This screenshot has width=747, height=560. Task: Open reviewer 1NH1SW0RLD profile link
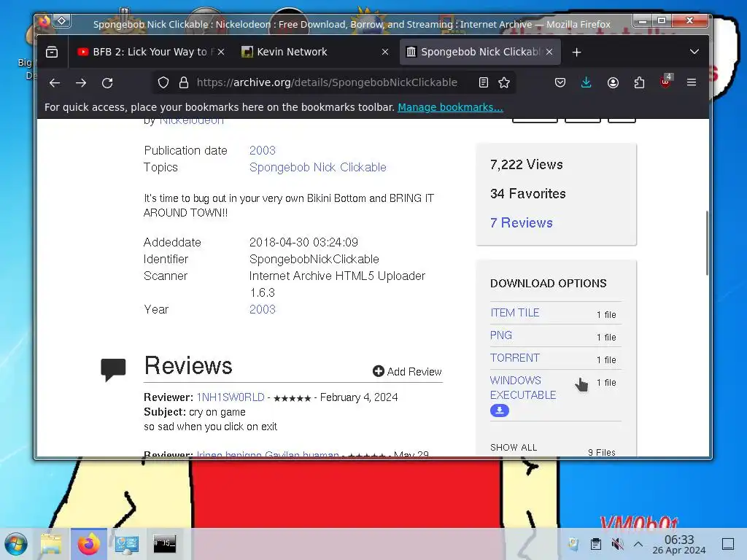(x=230, y=397)
